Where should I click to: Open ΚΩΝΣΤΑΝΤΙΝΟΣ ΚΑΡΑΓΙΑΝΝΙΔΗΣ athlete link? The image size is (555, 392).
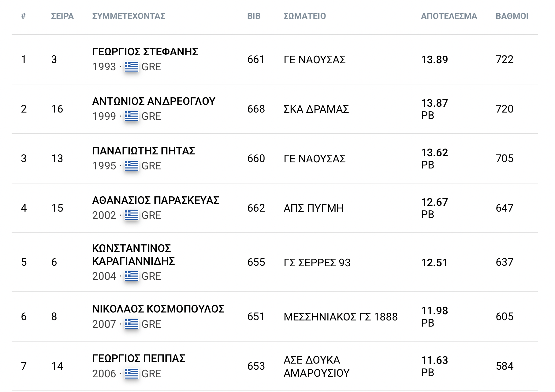point(133,255)
